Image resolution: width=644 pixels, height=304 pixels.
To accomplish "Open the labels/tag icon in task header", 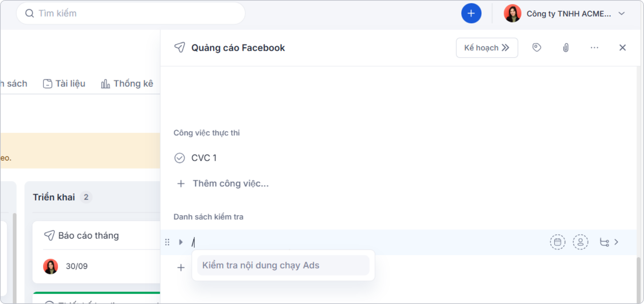I will 537,47.
